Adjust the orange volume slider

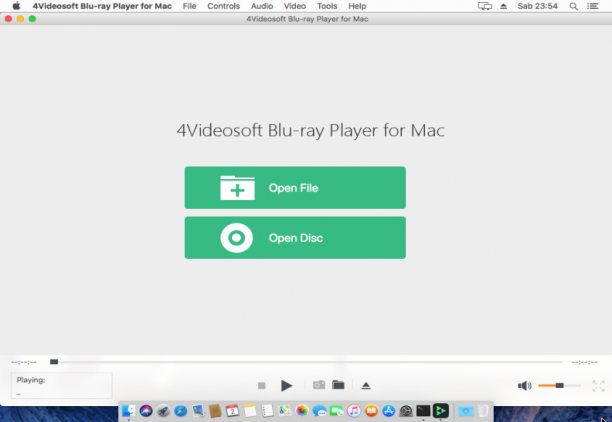559,385
